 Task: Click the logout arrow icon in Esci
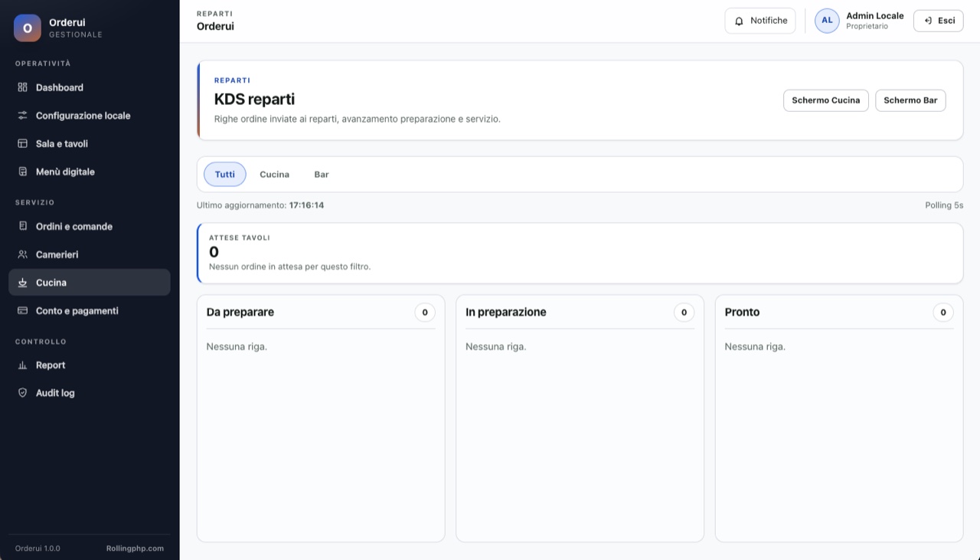[928, 21]
